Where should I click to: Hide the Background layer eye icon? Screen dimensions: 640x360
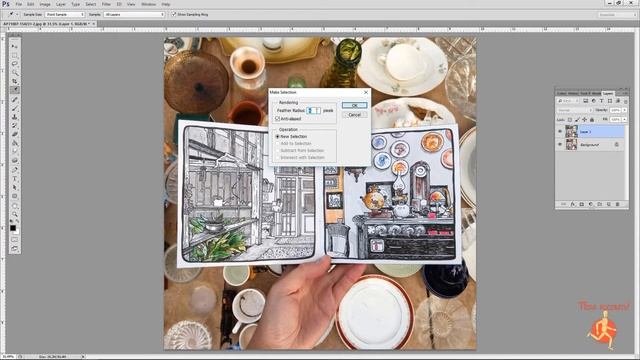(x=560, y=144)
